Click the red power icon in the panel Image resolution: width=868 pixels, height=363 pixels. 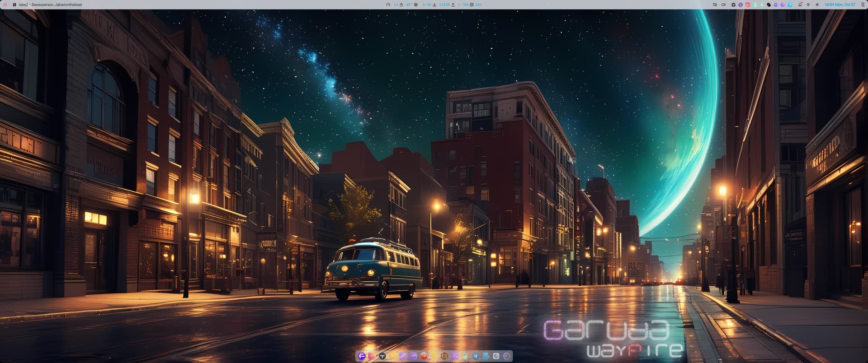coord(5,5)
